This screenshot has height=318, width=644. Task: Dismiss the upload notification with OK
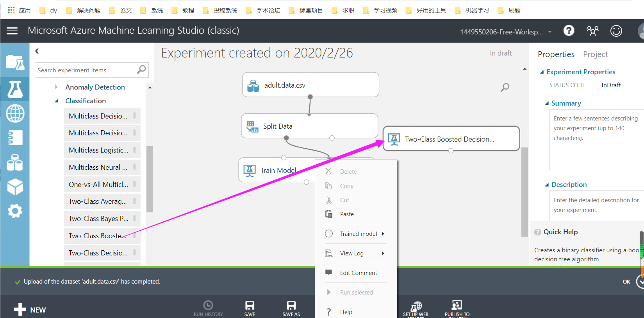[626, 282]
